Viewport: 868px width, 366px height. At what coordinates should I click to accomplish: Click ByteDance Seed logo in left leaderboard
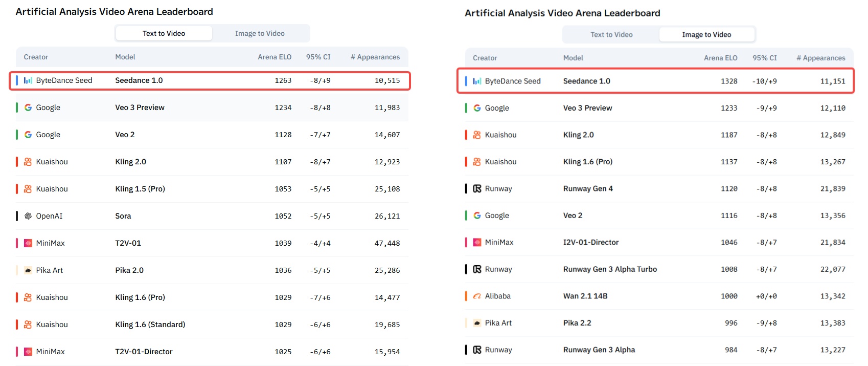point(28,80)
